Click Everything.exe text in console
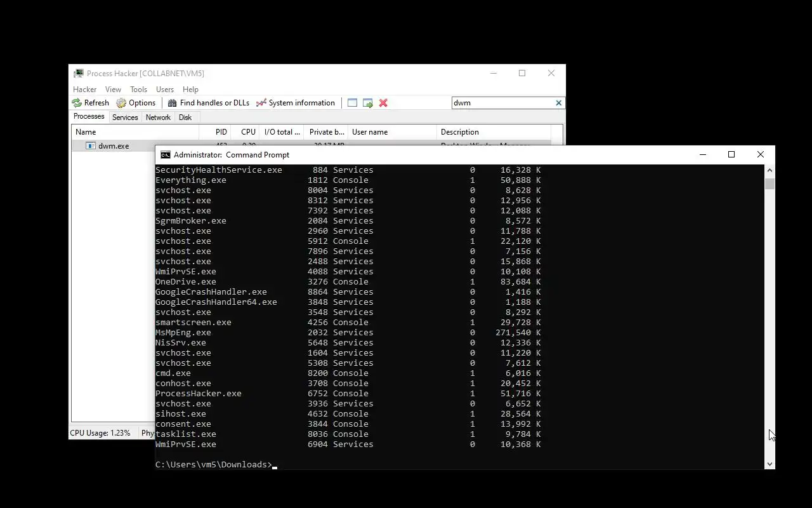Image resolution: width=812 pixels, height=508 pixels. coord(191,180)
